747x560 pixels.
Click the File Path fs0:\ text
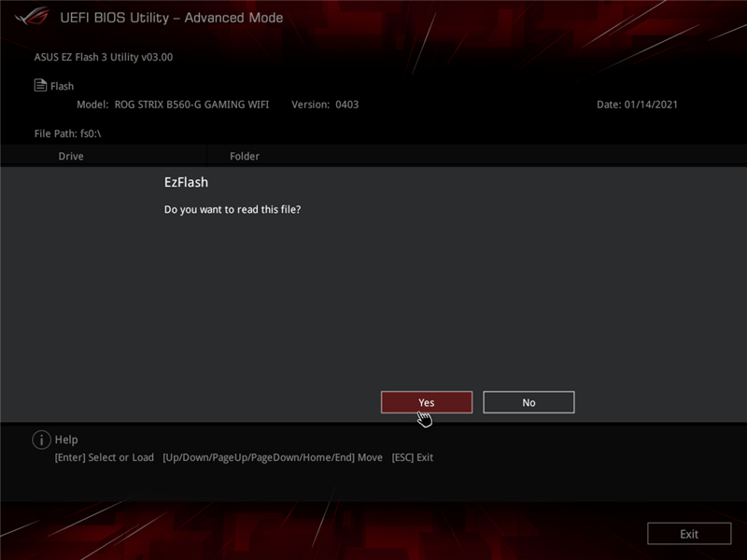(67, 133)
